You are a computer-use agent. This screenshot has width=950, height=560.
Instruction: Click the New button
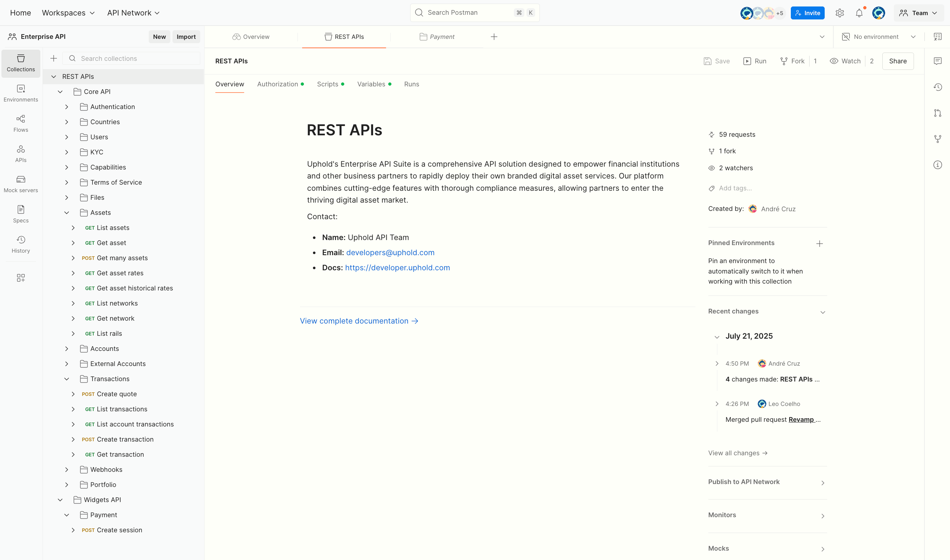click(159, 37)
